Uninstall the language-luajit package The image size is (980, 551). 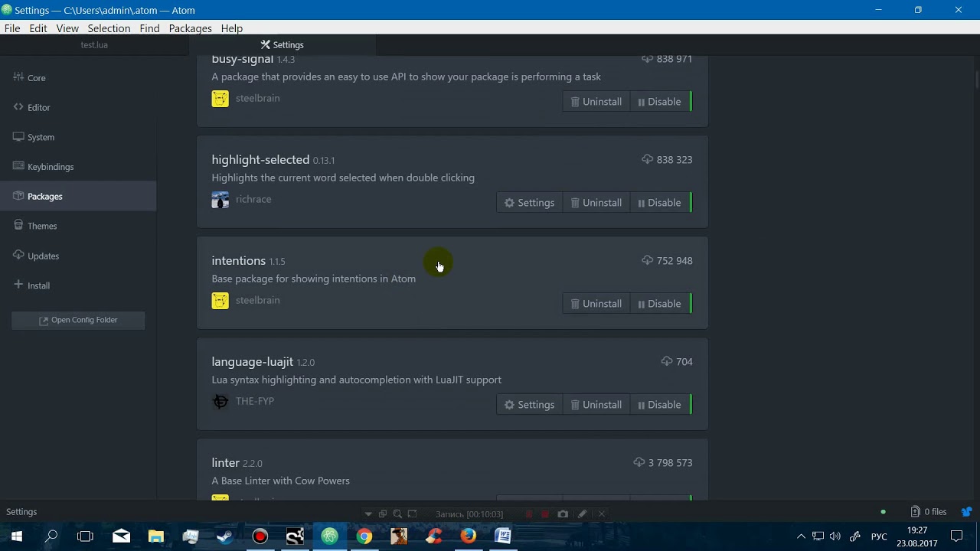pyautogui.click(x=596, y=405)
